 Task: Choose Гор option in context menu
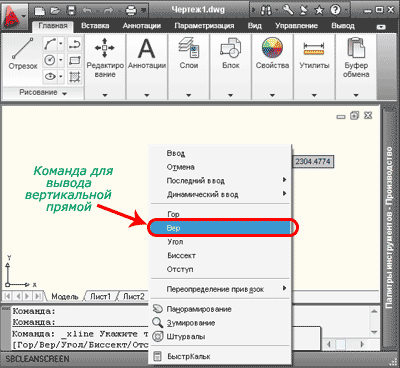(220, 214)
